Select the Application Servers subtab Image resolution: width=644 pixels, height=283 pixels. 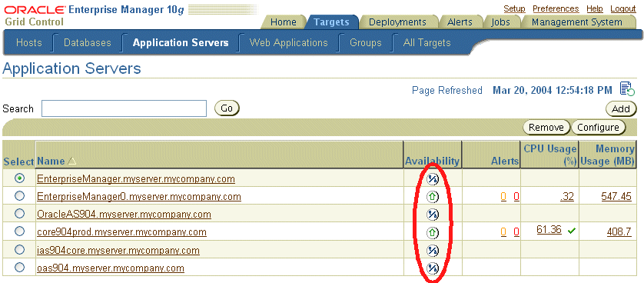coord(181,43)
